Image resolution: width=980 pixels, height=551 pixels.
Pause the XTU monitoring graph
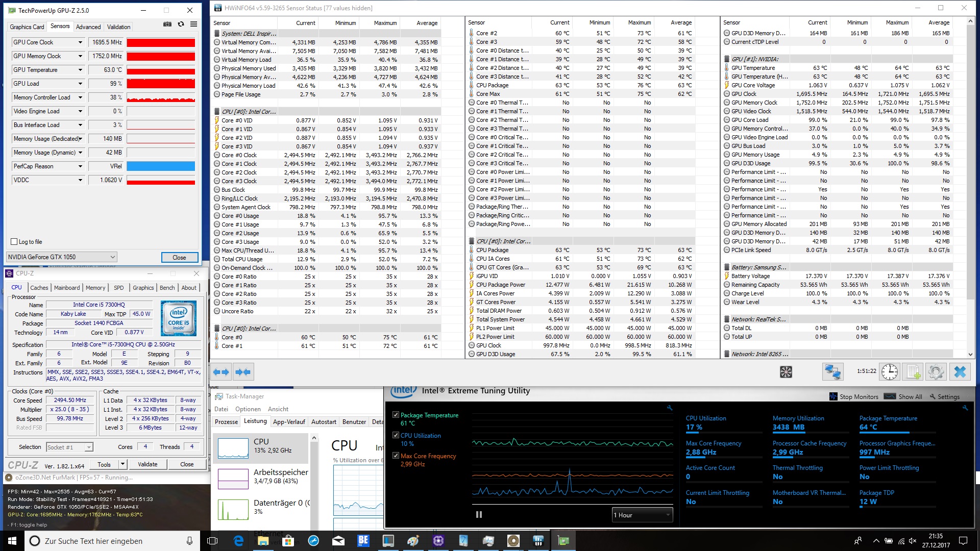point(479,514)
